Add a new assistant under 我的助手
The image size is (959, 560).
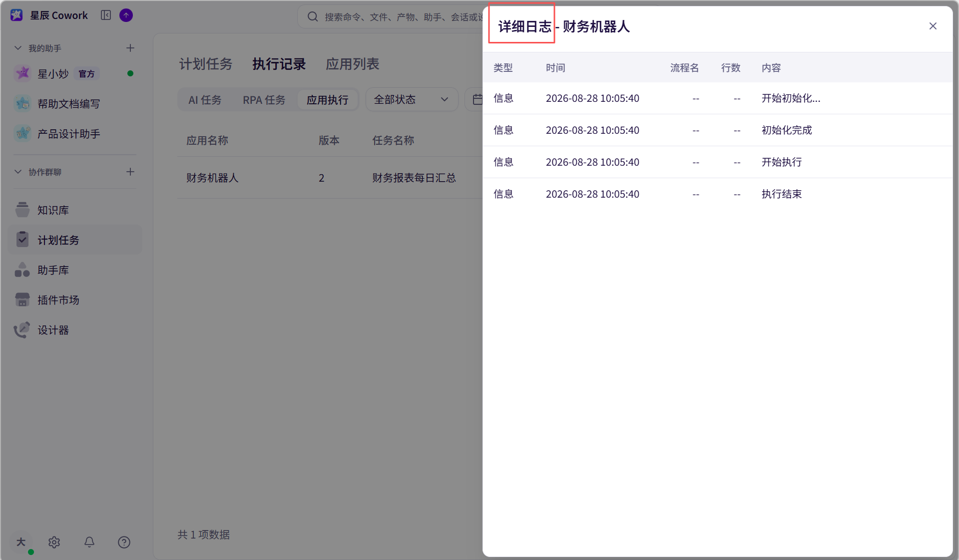(130, 48)
